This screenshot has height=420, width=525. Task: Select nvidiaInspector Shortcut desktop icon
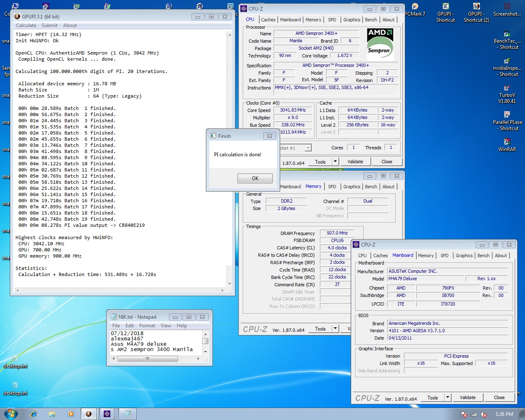(x=507, y=67)
